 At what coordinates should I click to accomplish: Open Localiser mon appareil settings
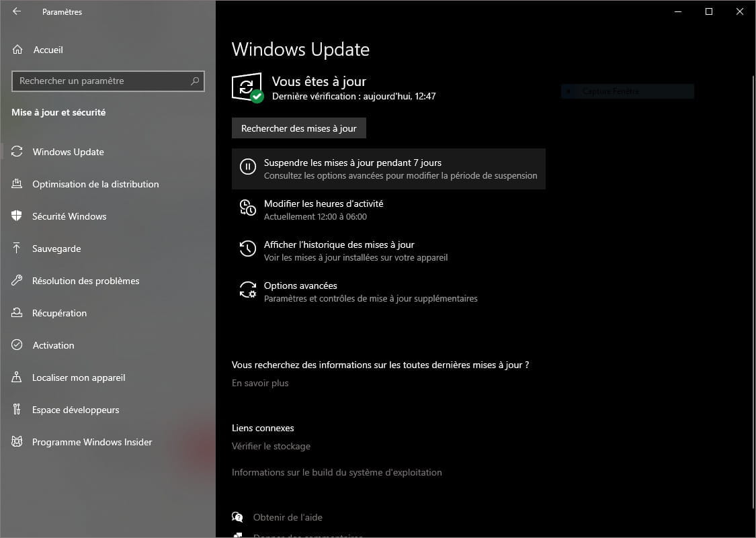coord(108,378)
